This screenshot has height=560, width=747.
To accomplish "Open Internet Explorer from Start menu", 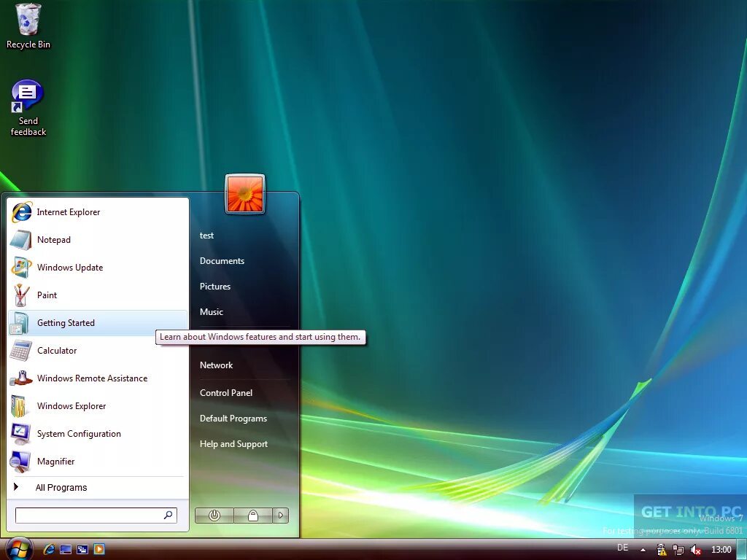I will pos(98,212).
